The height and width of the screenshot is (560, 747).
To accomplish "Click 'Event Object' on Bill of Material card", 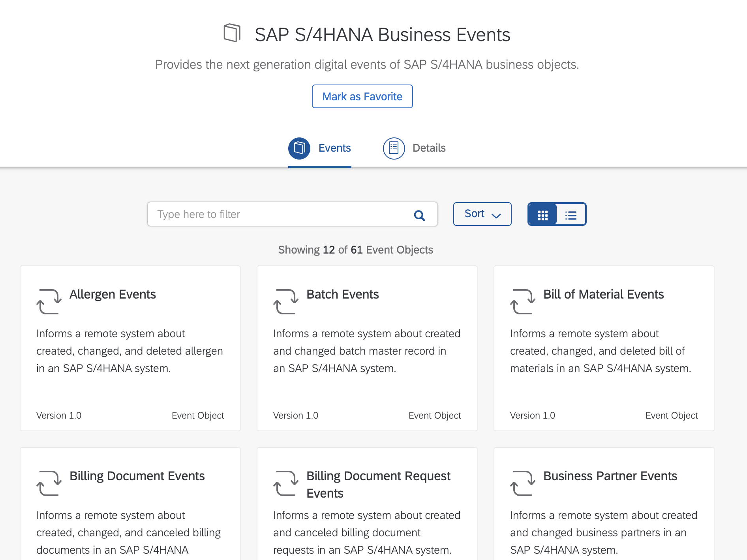I will pyautogui.click(x=672, y=415).
